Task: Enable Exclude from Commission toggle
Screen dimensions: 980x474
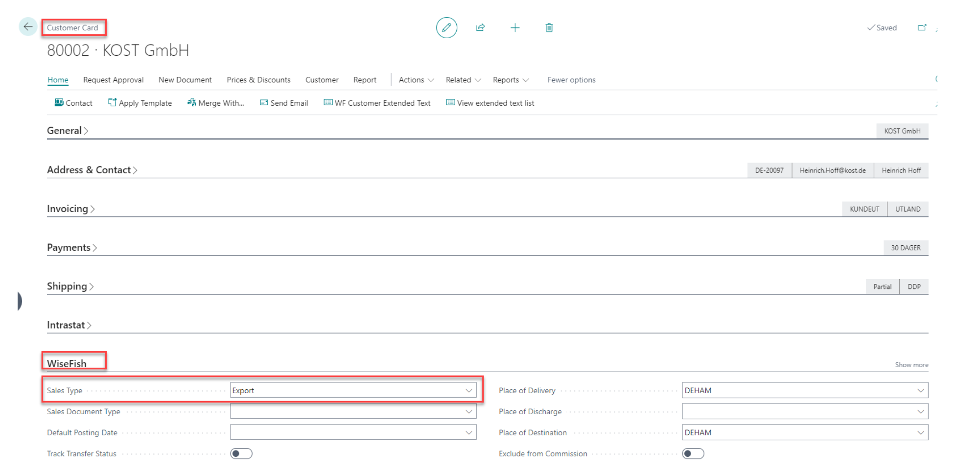Action: pyautogui.click(x=693, y=454)
